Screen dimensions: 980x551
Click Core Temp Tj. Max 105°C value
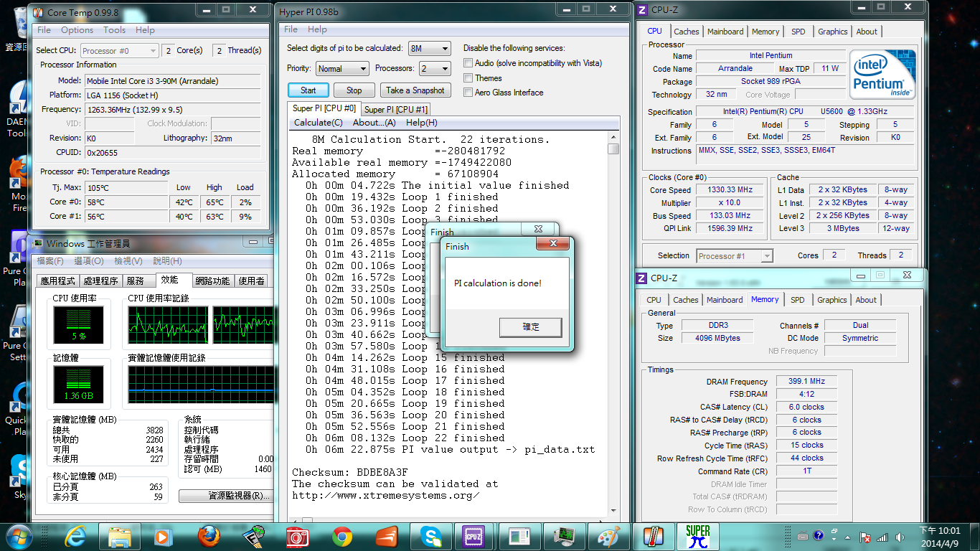pos(127,187)
